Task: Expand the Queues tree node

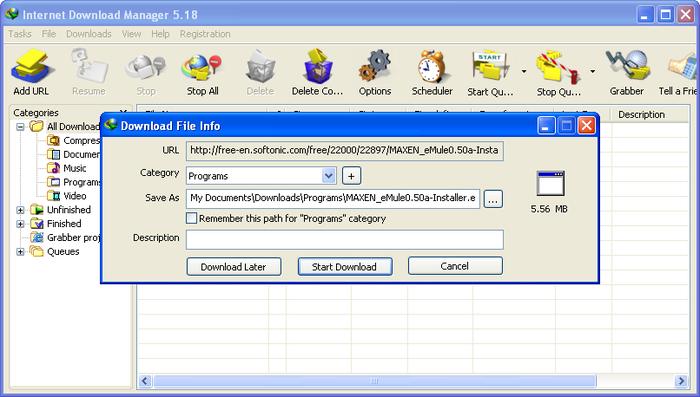Action: tap(20, 252)
